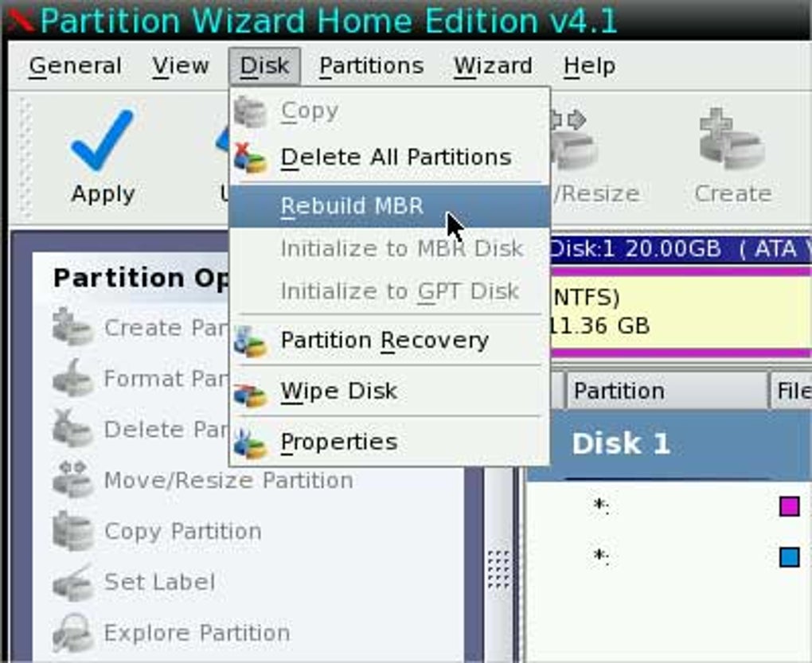Click the Copy Partition sidebar link
The image size is (812, 663).
(183, 532)
